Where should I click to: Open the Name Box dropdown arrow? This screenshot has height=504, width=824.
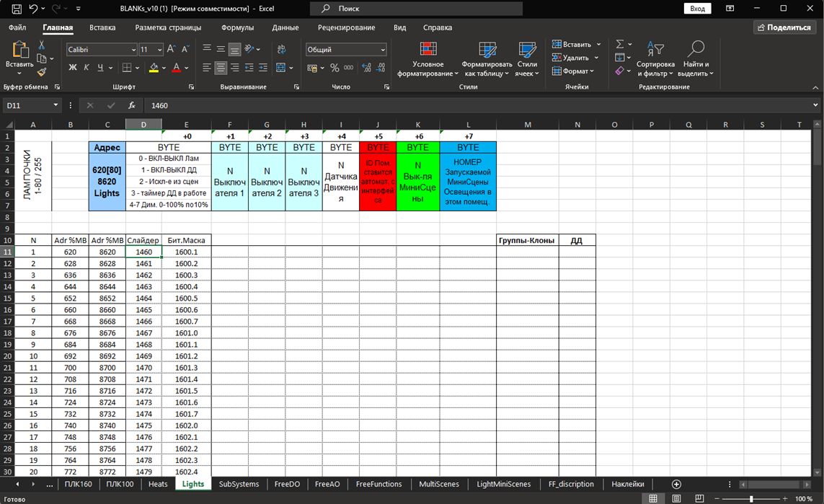pyautogui.click(x=56, y=105)
